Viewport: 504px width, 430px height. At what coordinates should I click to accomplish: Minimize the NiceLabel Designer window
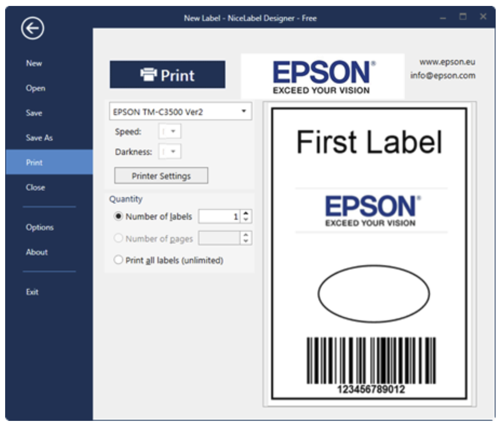pyautogui.click(x=443, y=18)
